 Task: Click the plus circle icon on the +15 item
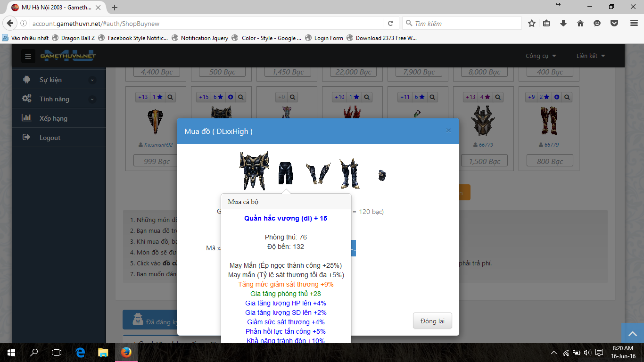(231, 97)
